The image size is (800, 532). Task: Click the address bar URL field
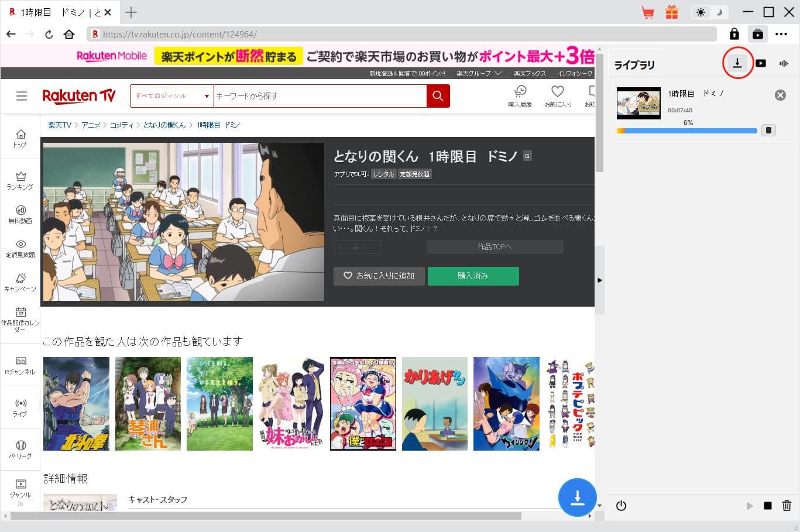pos(401,34)
